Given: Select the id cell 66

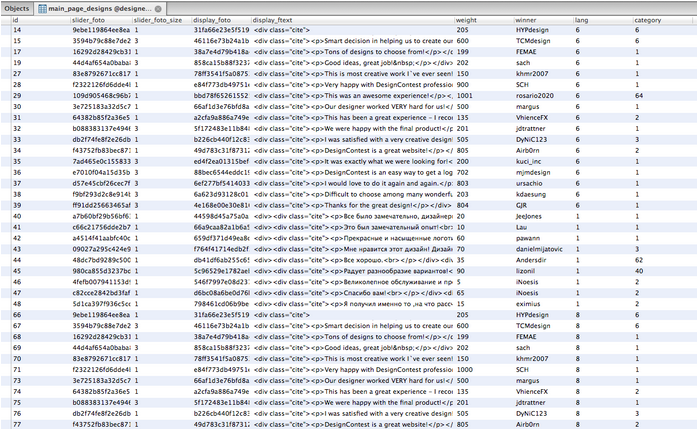Looking at the screenshot, I should [17, 315].
